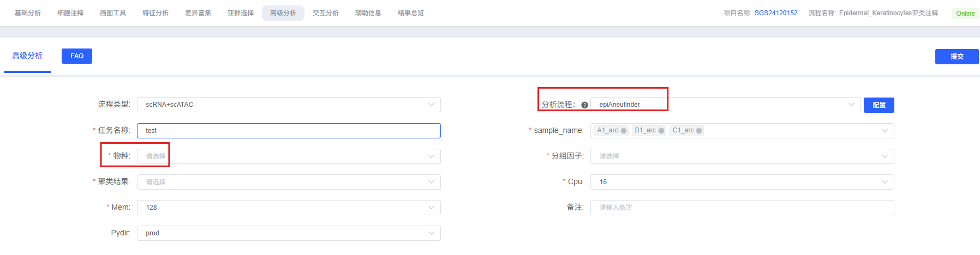Switch to the 基础分析 menu tab

(x=28, y=13)
